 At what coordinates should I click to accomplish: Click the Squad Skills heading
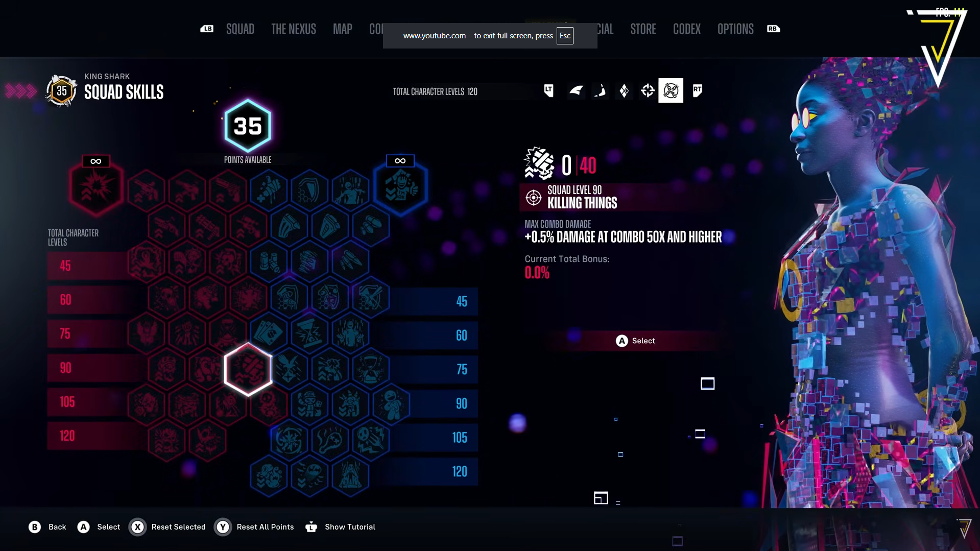coord(124,92)
